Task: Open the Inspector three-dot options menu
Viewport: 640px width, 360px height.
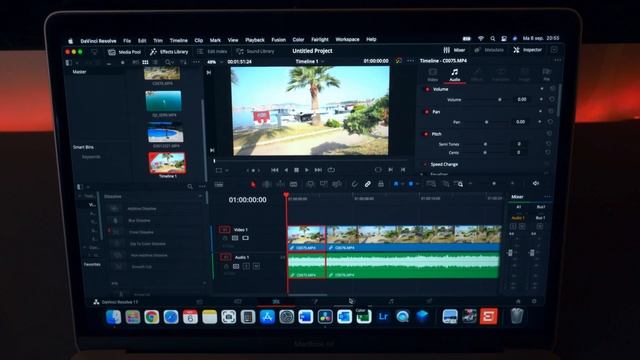Action: (558, 60)
